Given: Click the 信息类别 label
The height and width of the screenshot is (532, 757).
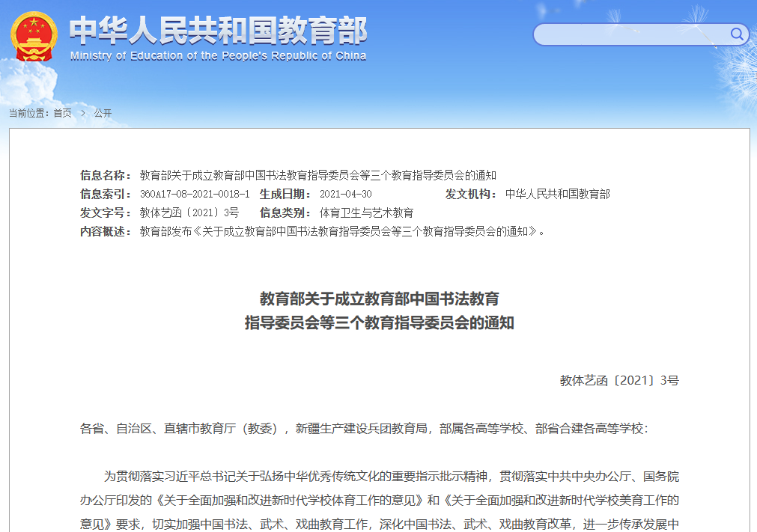Looking at the screenshot, I should pyautogui.click(x=285, y=213).
